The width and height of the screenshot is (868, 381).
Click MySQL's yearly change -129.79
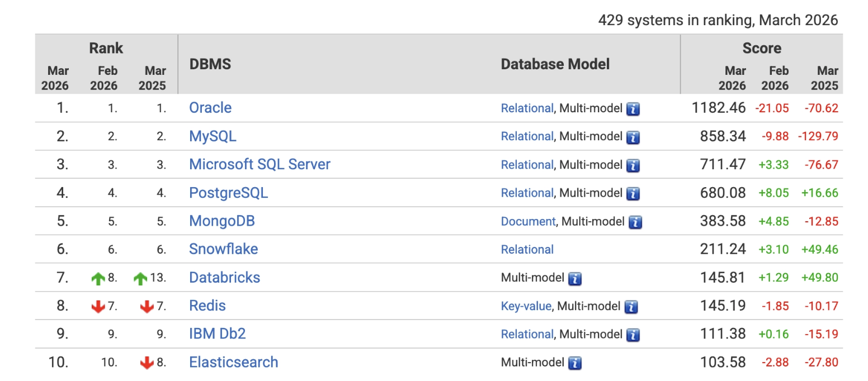point(818,136)
